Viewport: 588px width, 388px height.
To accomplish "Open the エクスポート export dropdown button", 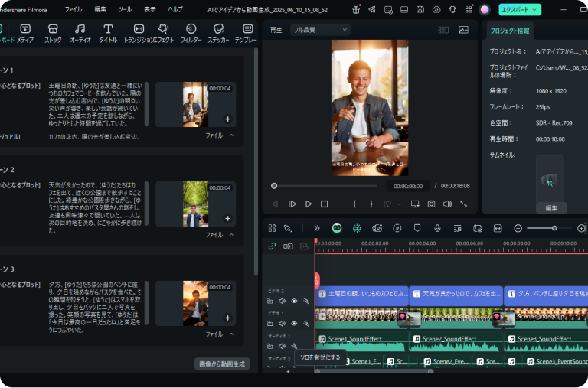I will pyautogui.click(x=520, y=10).
